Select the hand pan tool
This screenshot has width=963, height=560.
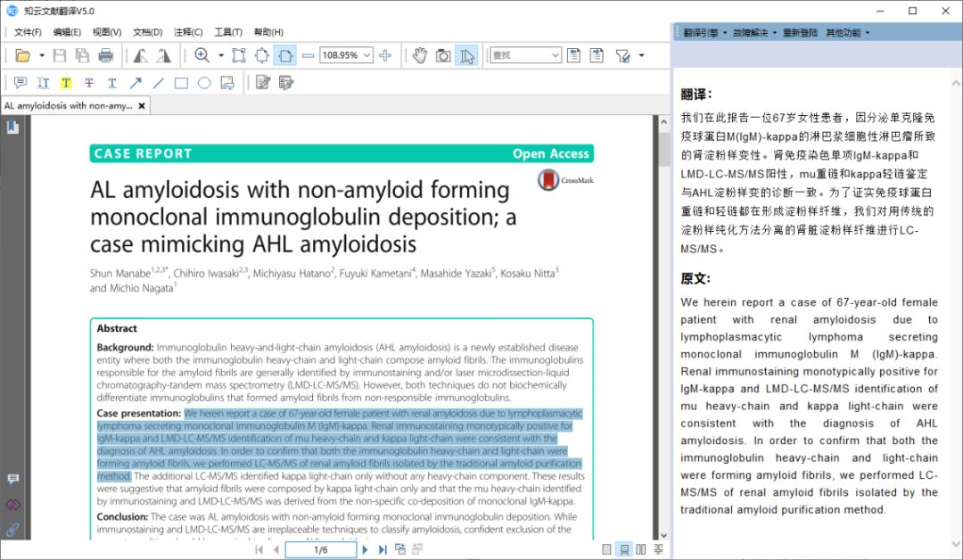point(420,56)
